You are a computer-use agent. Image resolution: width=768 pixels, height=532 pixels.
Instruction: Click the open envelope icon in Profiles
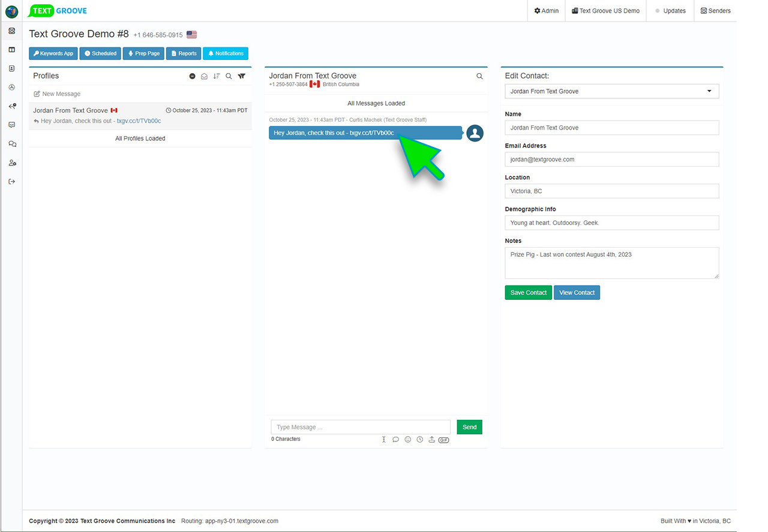tap(204, 76)
